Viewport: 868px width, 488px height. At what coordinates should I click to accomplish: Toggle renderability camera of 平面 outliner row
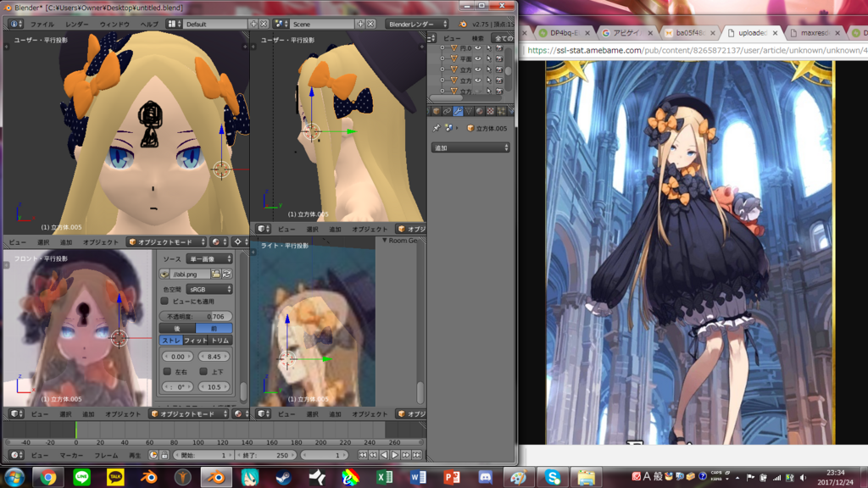click(499, 58)
